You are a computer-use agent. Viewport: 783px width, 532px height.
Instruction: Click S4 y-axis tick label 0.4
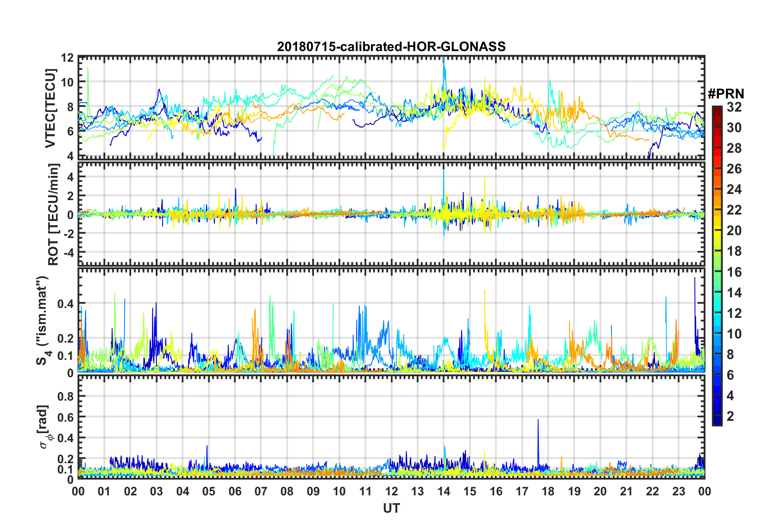[x=65, y=304]
